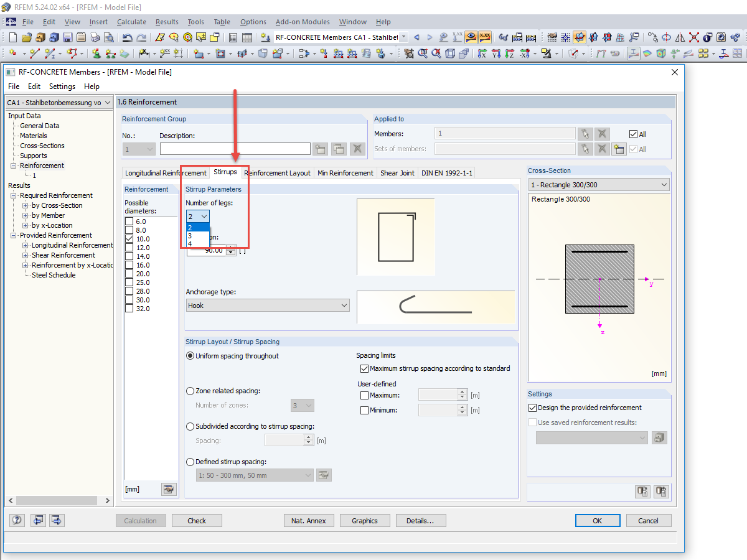Click the eye show results toolbar icon
747x560 pixels.
point(471,37)
